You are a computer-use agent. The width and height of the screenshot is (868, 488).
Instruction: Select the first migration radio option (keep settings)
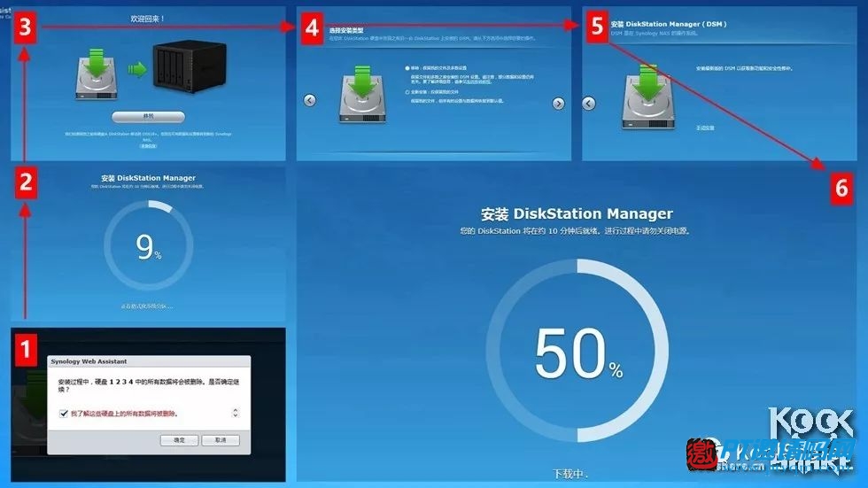pyautogui.click(x=407, y=68)
